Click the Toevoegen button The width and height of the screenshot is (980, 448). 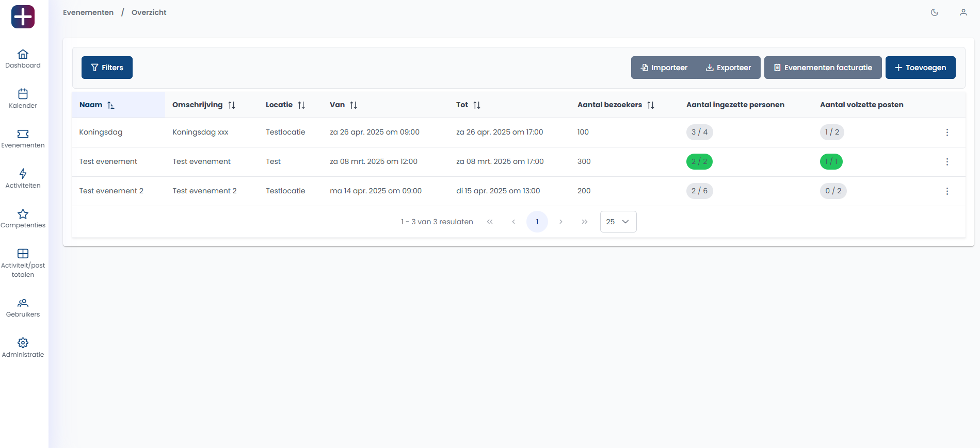tap(920, 68)
